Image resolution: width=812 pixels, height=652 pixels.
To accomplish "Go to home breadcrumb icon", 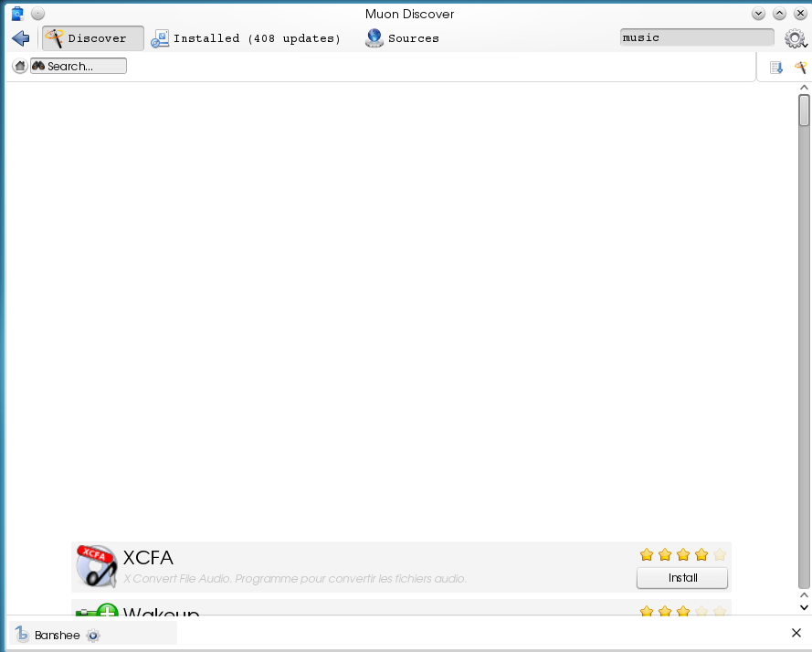I will 20,67.
